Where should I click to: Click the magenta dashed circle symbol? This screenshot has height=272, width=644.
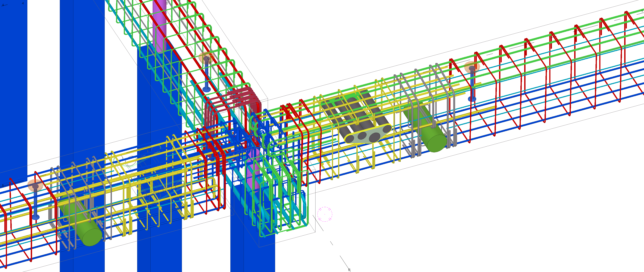tap(325, 214)
